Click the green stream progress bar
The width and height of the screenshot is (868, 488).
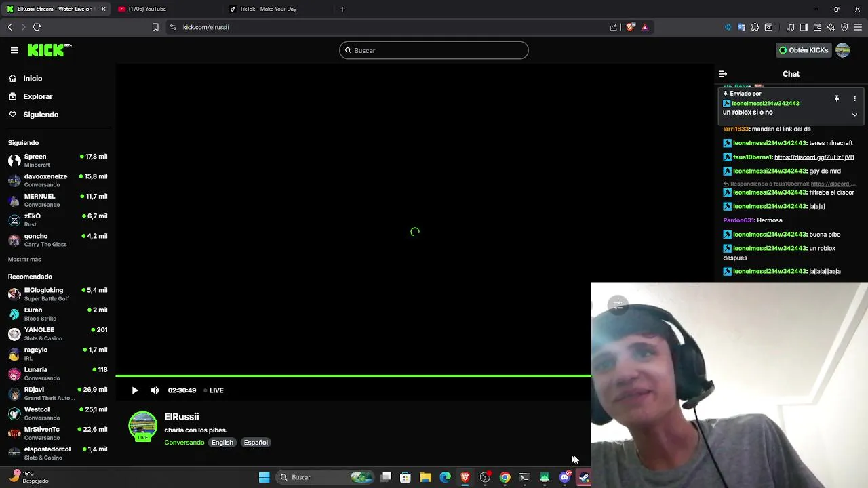tap(353, 375)
